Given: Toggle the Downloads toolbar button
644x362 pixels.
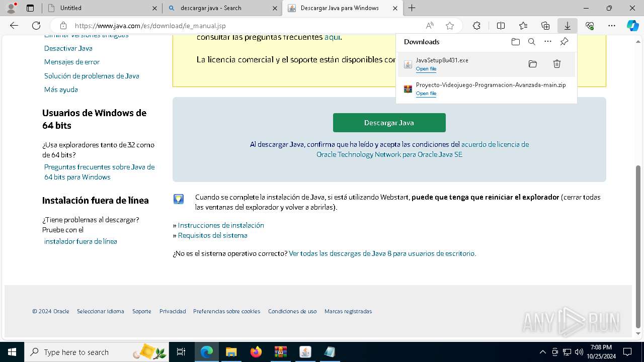Looking at the screenshot, I should pos(568,26).
